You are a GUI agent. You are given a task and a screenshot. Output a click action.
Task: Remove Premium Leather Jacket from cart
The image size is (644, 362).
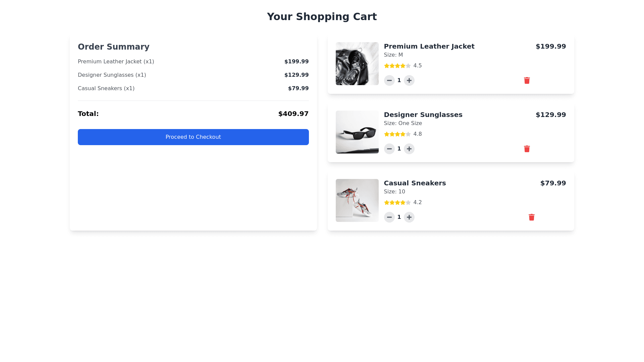(x=527, y=80)
